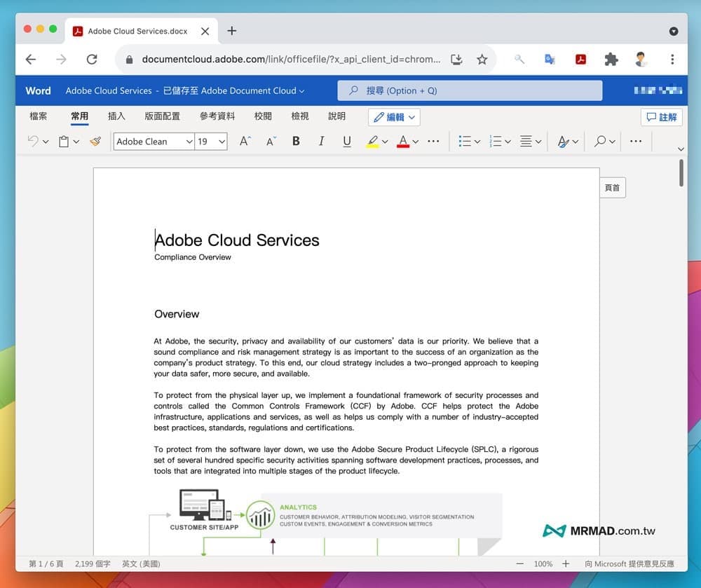Zoom out with the minus button

[x=519, y=564]
